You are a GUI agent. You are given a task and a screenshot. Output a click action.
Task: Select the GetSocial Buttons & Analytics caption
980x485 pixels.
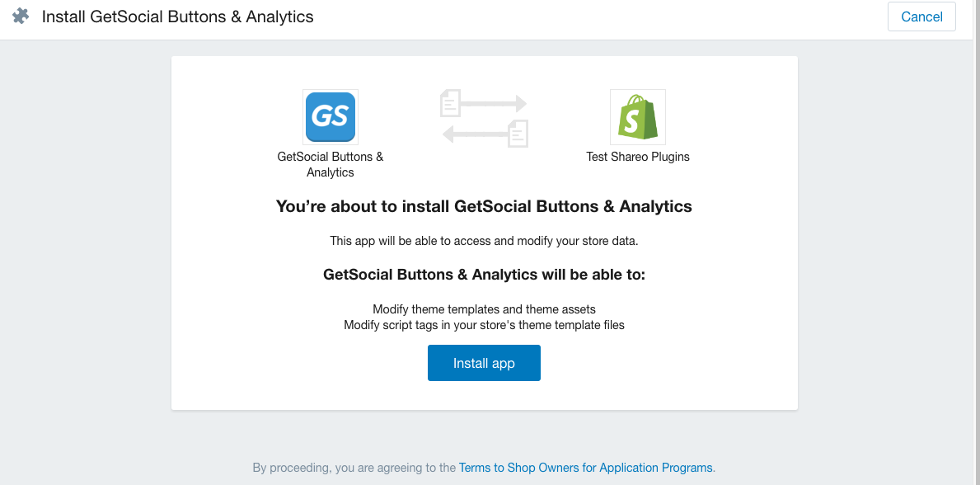point(331,165)
